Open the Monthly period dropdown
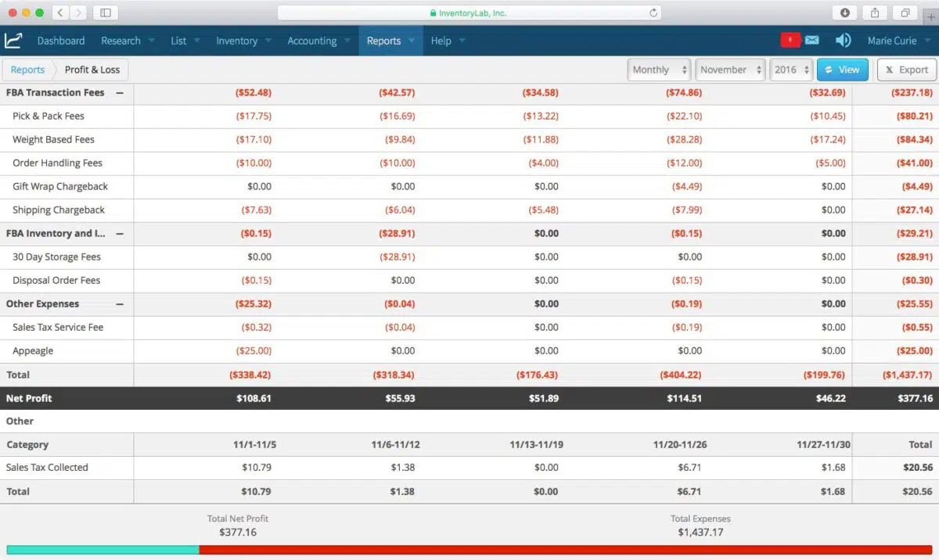The width and height of the screenshot is (939, 560). (x=659, y=70)
